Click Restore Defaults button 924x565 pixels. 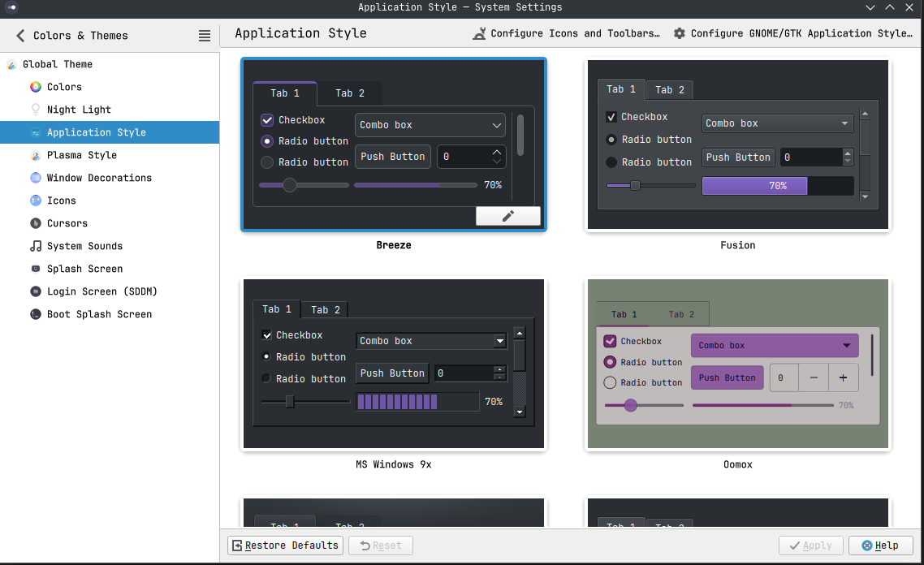[x=286, y=546]
